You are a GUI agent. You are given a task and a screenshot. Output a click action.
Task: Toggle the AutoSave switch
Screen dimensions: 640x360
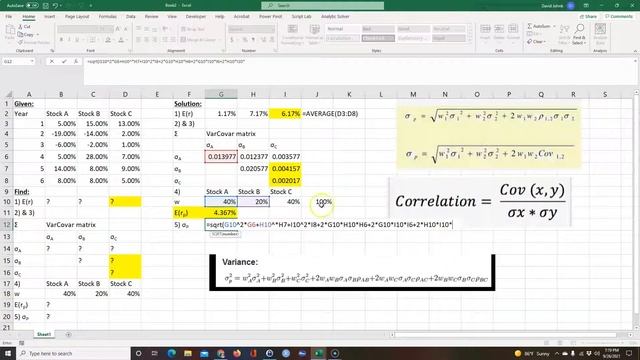coord(32,6)
